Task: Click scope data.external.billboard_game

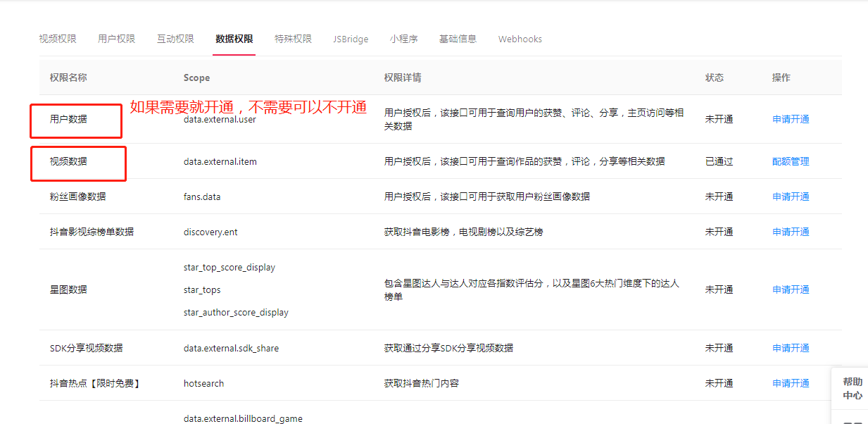Action: (243, 418)
